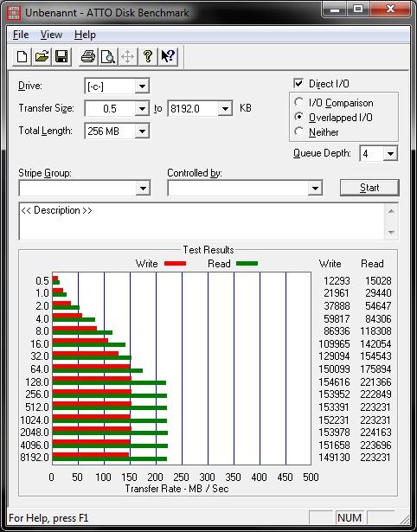Expand the Drive dropdown showing [-c-]

[x=142, y=87]
